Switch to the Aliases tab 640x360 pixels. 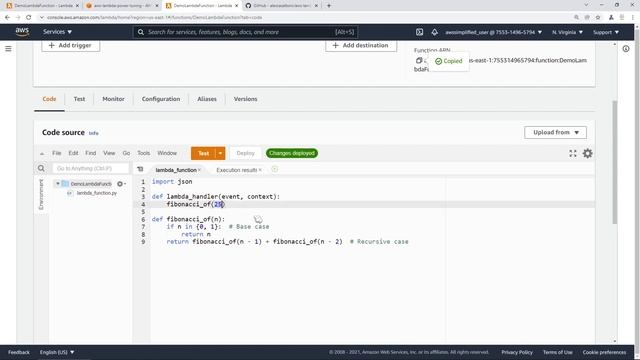(x=207, y=99)
